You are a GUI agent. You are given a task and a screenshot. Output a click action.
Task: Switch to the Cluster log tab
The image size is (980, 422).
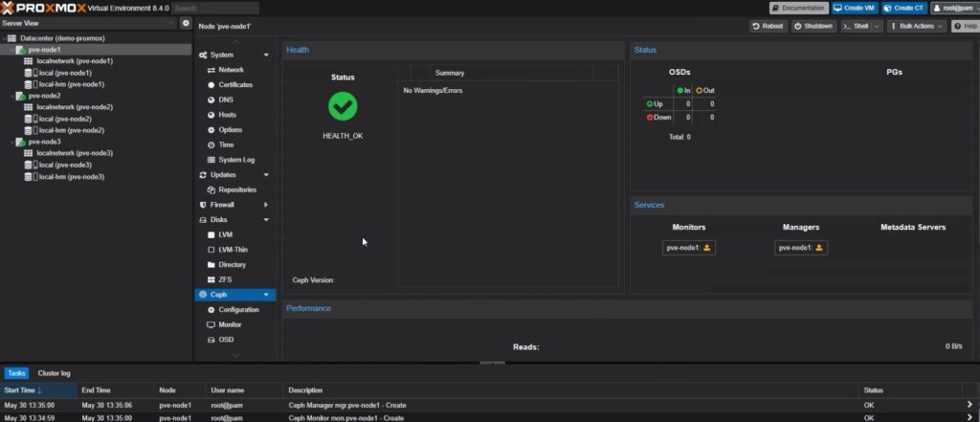point(55,373)
